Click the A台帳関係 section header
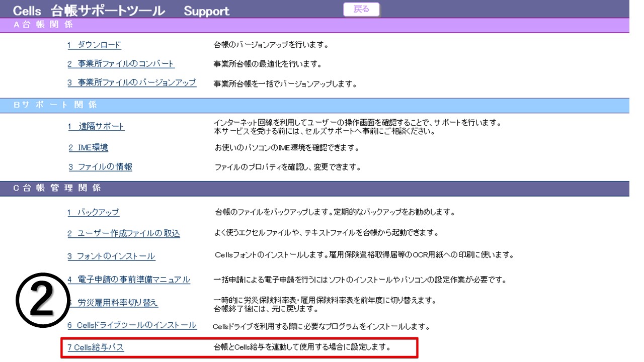This screenshot has width=644, height=362. [x=314, y=25]
